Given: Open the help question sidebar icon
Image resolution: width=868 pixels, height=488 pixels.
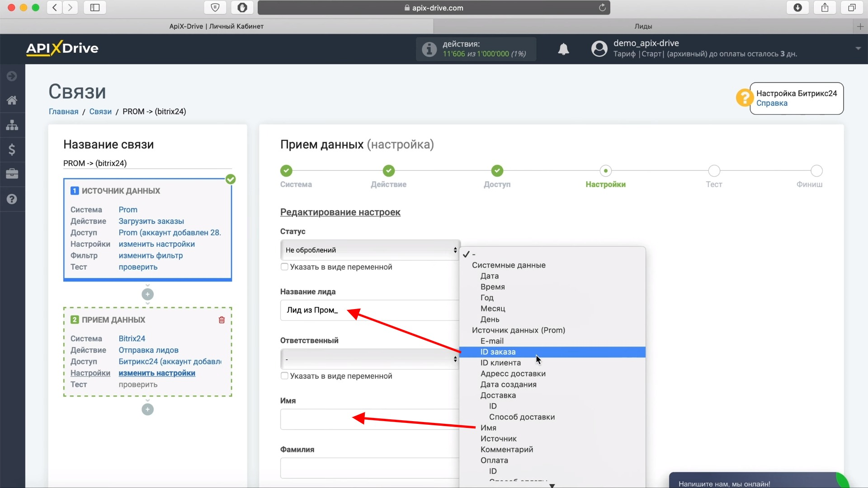Looking at the screenshot, I should (12, 199).
